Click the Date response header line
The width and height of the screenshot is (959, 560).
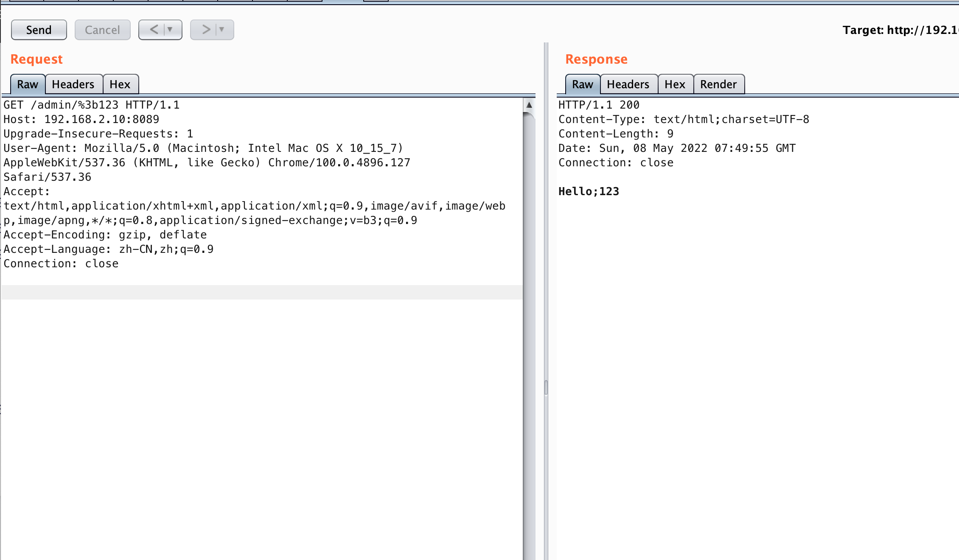[677, 148]
